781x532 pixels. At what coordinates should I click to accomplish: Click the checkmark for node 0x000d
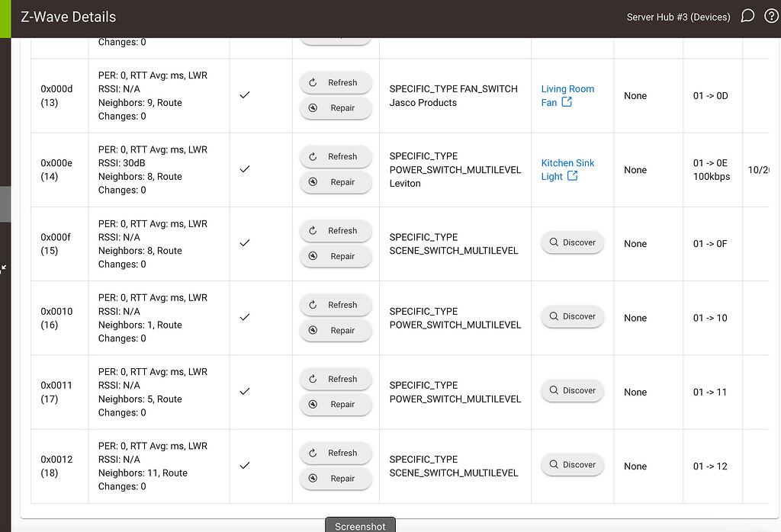click(x=245, y=95)
